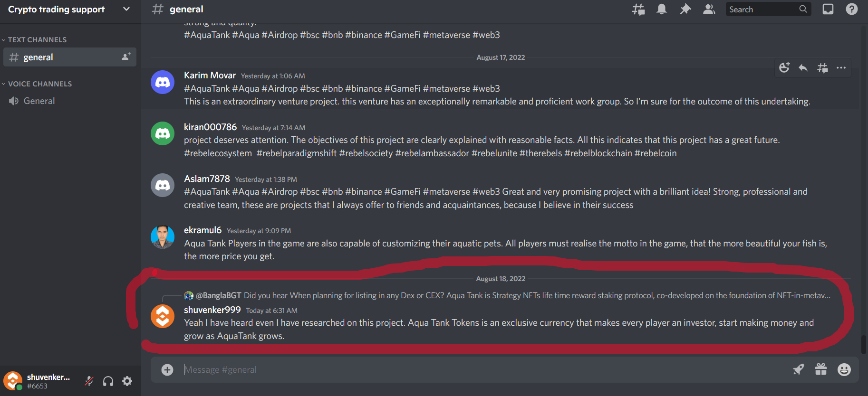868x396 pixels.
Task: Click the @BanglaBGT replied message preview
Action: tap(508, 295)
